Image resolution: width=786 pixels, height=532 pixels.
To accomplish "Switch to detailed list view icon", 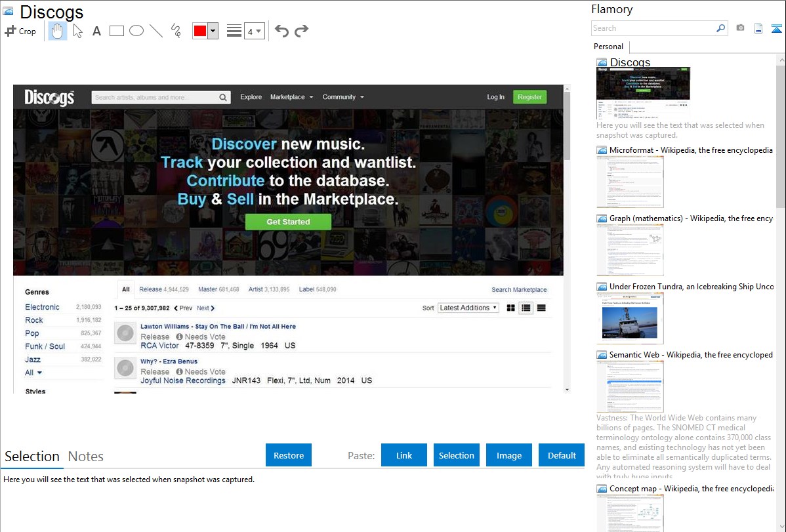I will point(526,308).
